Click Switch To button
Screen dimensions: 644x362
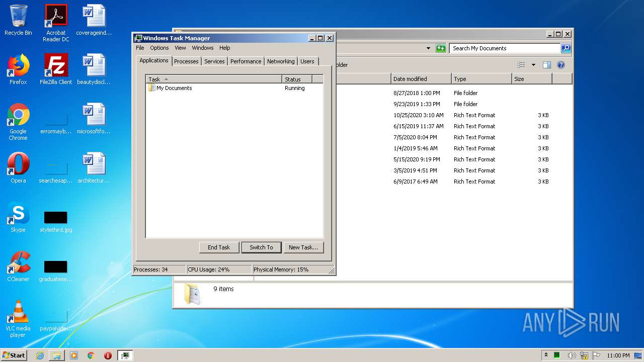tap(261, 247)
